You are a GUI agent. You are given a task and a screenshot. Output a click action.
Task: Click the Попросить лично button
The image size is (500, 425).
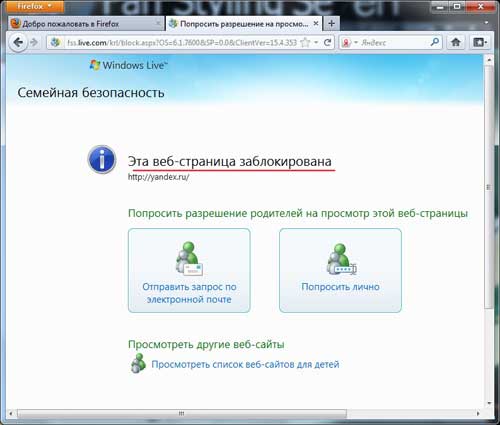pyautogui.click(x=340, y=270)
